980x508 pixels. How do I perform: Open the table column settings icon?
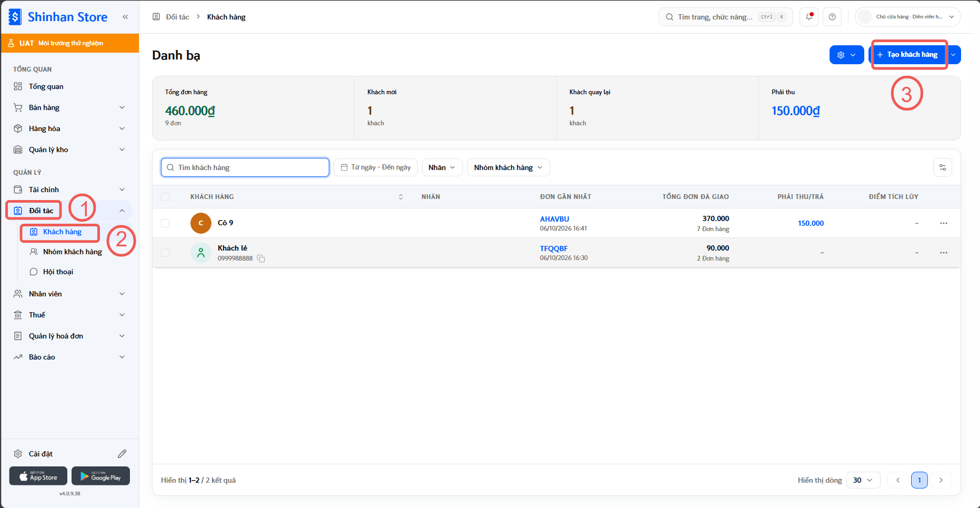pos(943,167)
